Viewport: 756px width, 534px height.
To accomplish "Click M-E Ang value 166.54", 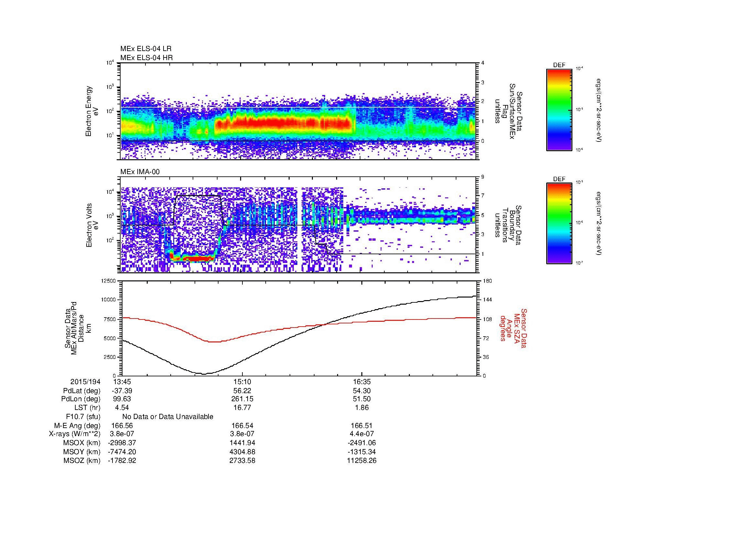I will click(242, 426).
